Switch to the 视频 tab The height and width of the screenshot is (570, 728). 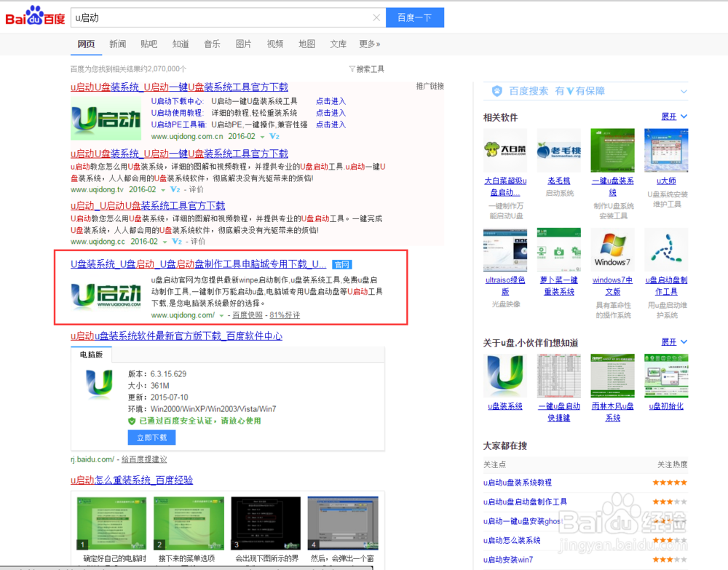[275, 44]
